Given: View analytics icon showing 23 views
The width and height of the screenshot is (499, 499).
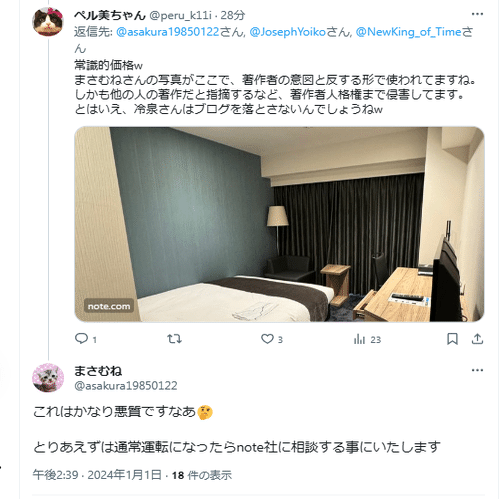Looking at the screenshot, I should 359,339.
